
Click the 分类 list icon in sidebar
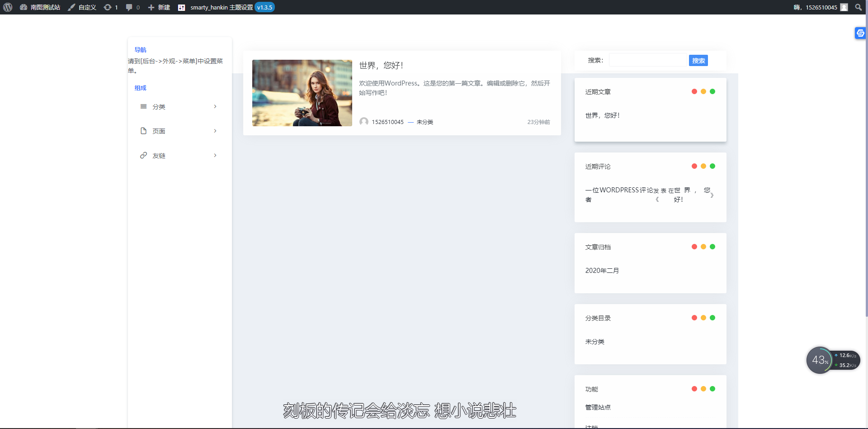(x=144, y=106)
